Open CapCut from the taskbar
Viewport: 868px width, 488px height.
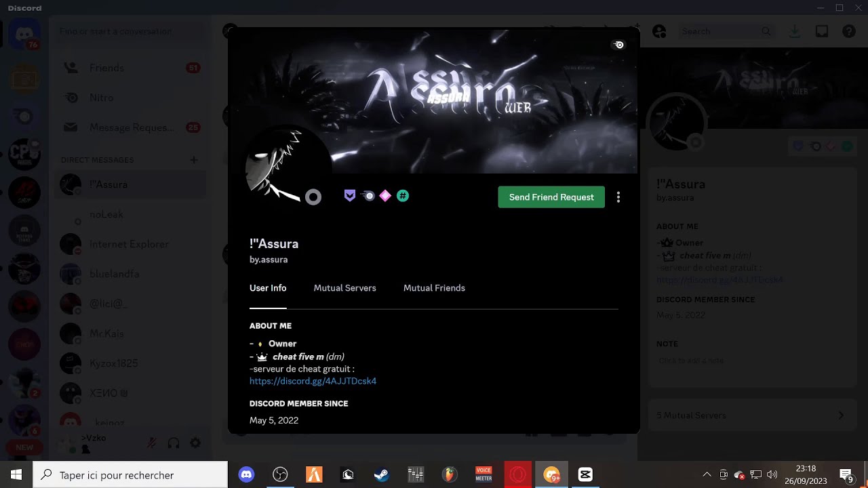[x=585, y=474]
